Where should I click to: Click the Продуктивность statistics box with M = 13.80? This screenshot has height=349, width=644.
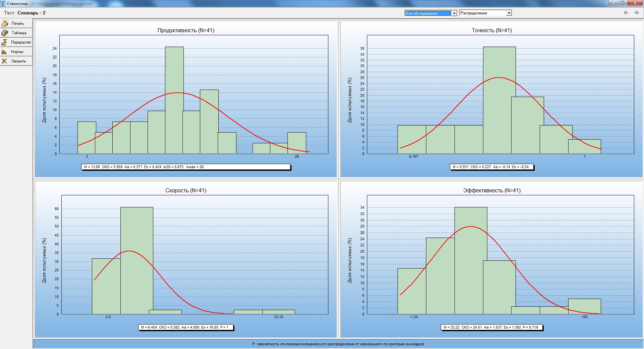coord(186,167)
